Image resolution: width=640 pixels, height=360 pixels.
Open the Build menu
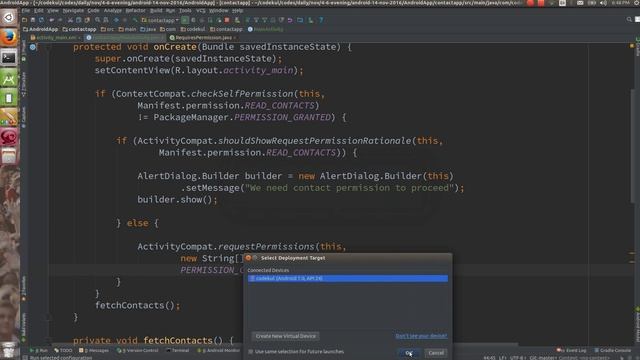pos(156,11)
